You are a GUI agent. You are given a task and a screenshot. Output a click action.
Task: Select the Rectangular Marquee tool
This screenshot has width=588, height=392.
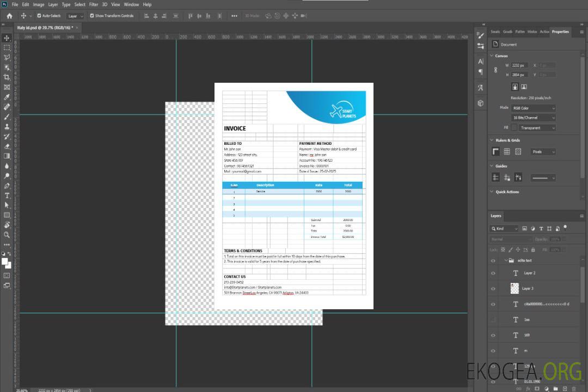(x=7, y=47)
